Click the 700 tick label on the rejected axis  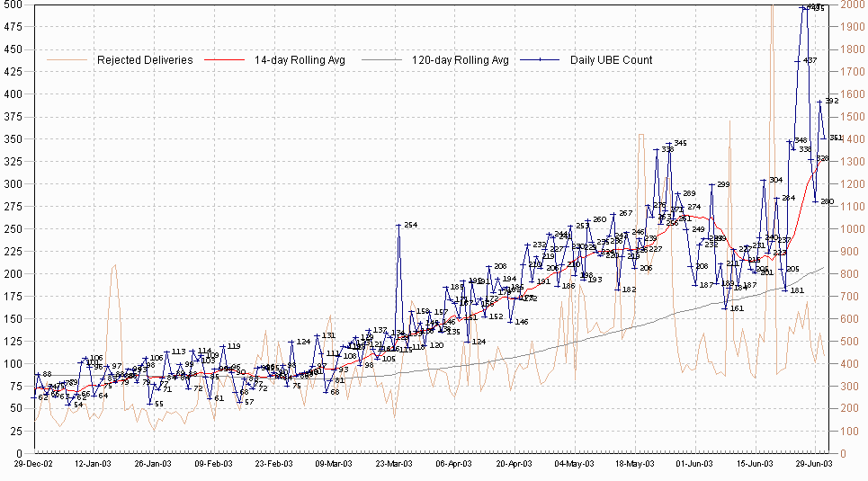coord(850,297)
